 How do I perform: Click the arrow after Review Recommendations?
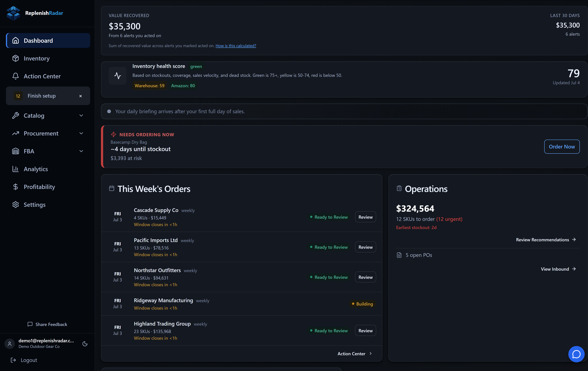click(574, 240)
